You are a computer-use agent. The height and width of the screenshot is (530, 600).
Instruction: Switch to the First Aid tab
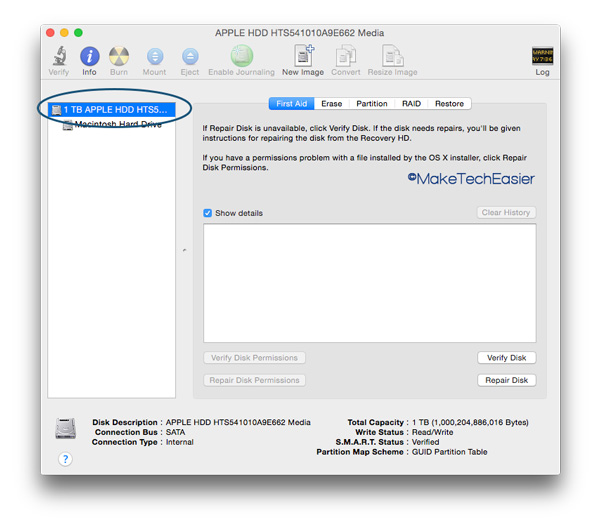click(292, 104)
